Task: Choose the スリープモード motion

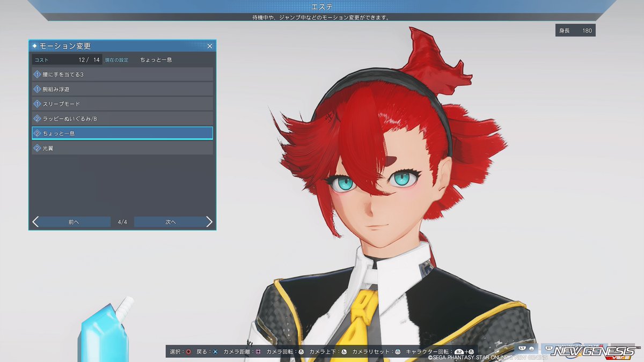Action: tap(122, 104)
